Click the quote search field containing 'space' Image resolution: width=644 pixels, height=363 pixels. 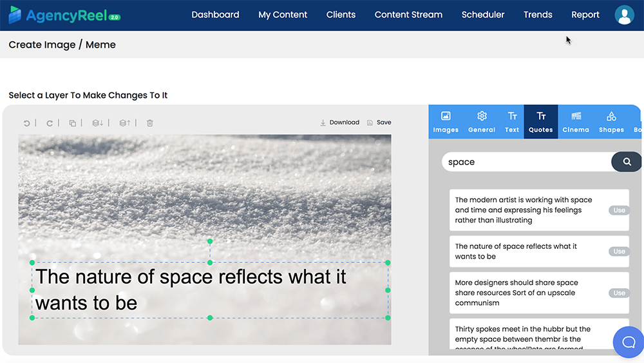pyautogui.click(x=525, y=162)
